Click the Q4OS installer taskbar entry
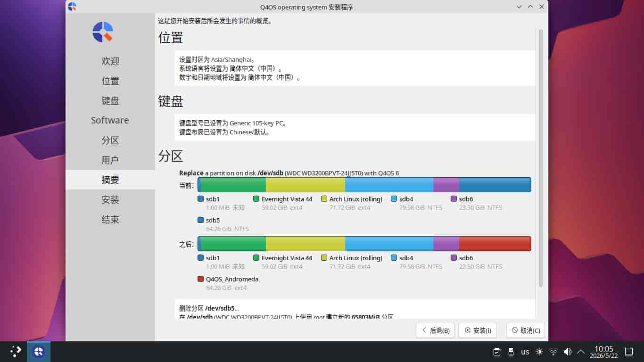Image resolution: width=644 pixels, height=362 pixels. (x=39, y=352)
